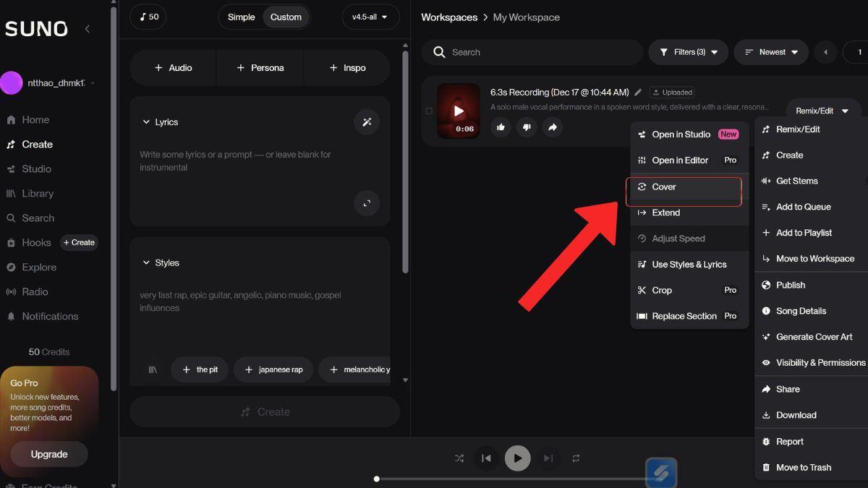This screenshot has width=868, height=488.
Task: Expand the lyrics editor with fullscreen icon
Action: click(x=367, y=204)
